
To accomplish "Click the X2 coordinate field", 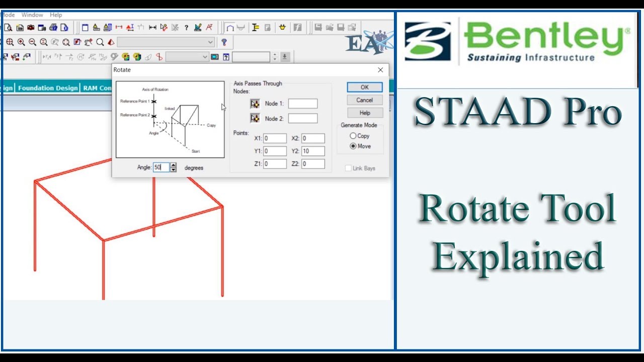I will [x=313, y=138].
